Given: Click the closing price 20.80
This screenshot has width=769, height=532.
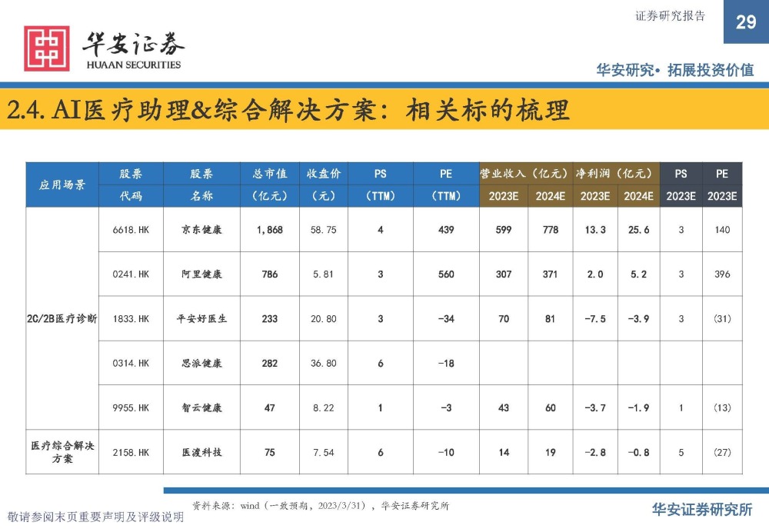Looking at the screenshot, I should pyautogui.click(x=324, y=319).
